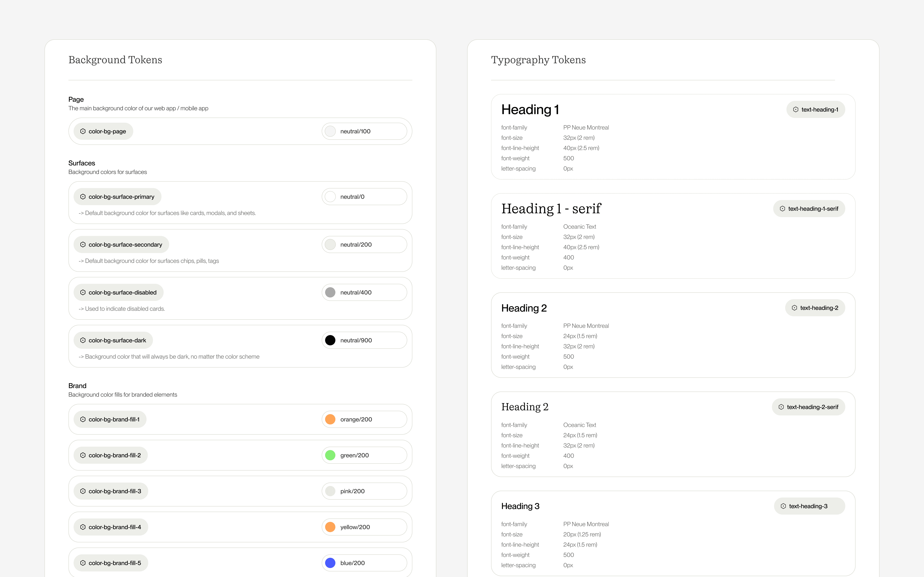
Task: Click the green/200 color swatch circle
Action: click(x=330, y=455)
